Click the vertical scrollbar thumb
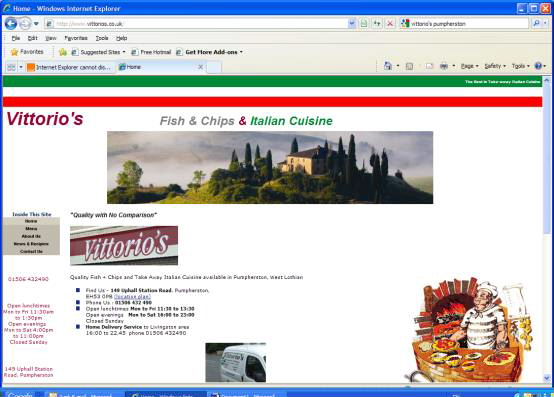Image resolution: width=554 pixels, height=397 pixels. click(x=547, y=159)
